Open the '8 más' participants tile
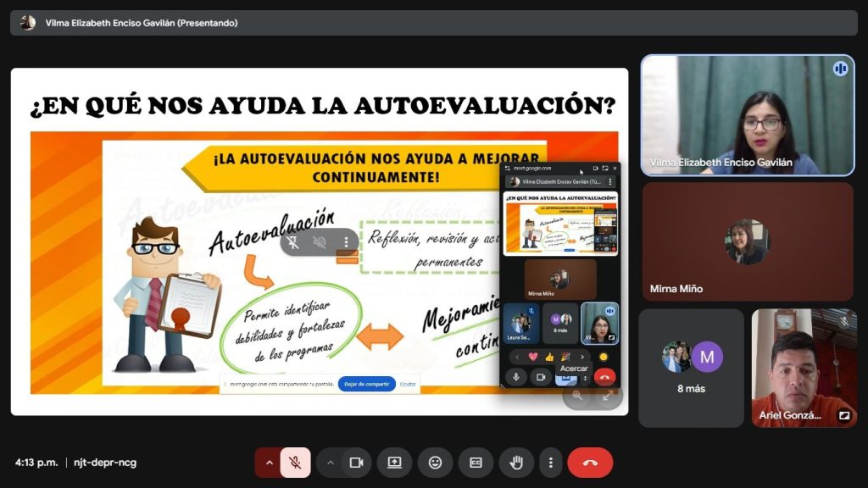The width and height of the screenshot is (868, 488). click(691, 368)
